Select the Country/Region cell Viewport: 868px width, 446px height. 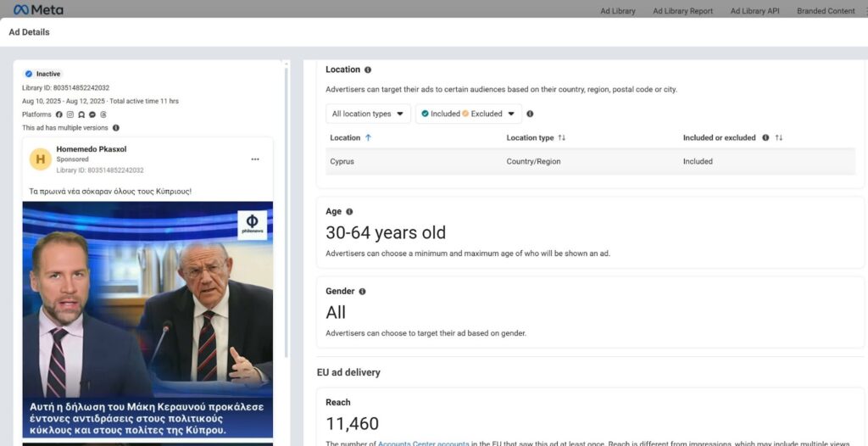pos(534,161)
